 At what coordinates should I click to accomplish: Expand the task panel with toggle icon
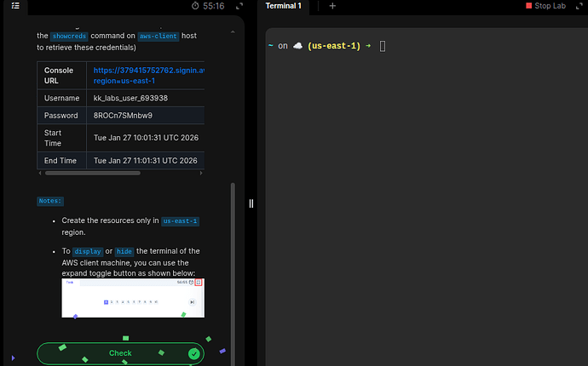[239, 6]
